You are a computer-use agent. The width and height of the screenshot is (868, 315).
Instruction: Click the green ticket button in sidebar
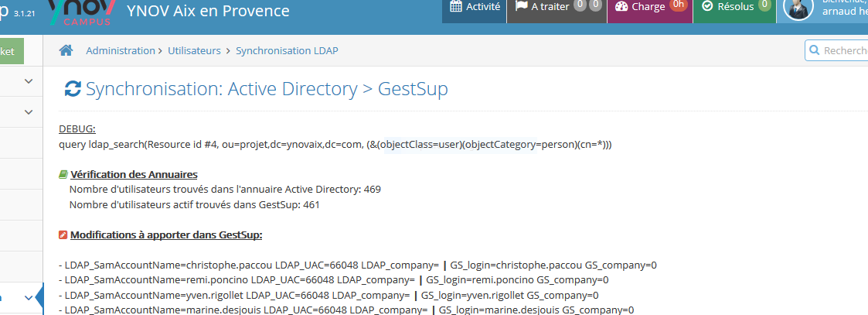click(12, 51)
